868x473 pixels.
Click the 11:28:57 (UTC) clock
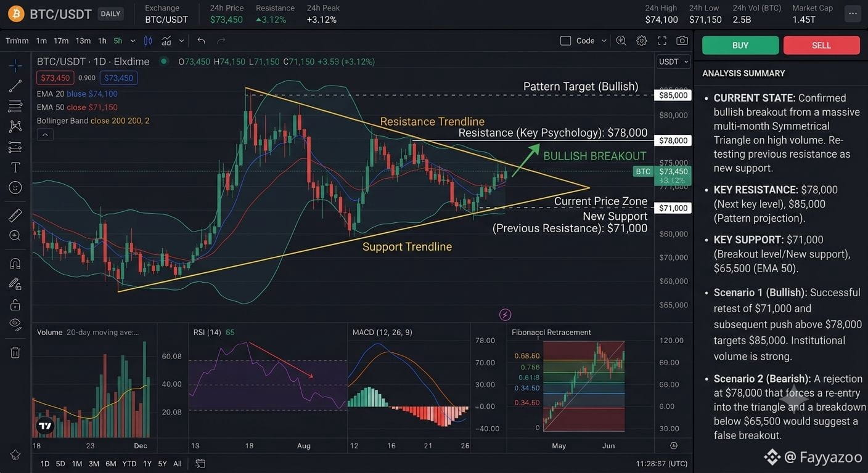pyautogui.click(x=661, y=463)
